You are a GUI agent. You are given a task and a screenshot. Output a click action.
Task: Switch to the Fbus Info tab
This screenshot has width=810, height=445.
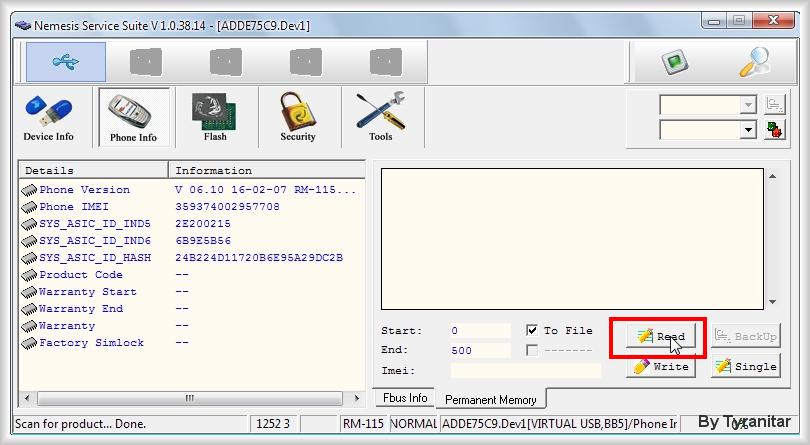(405, 398)
